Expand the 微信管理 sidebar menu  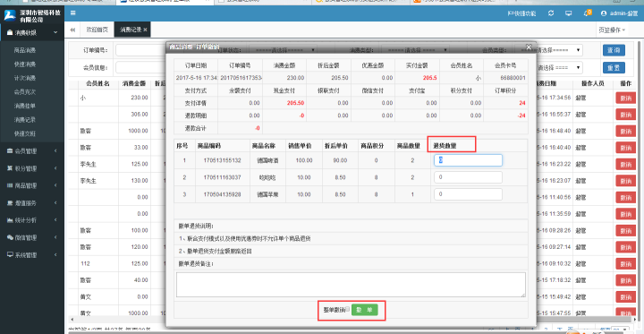(31, 237)
